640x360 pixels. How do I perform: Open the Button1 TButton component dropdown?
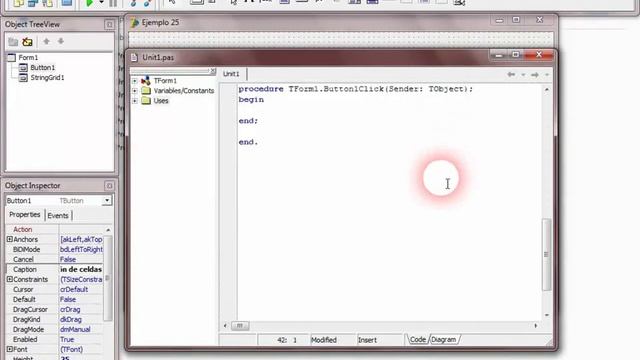click(107, 200)
